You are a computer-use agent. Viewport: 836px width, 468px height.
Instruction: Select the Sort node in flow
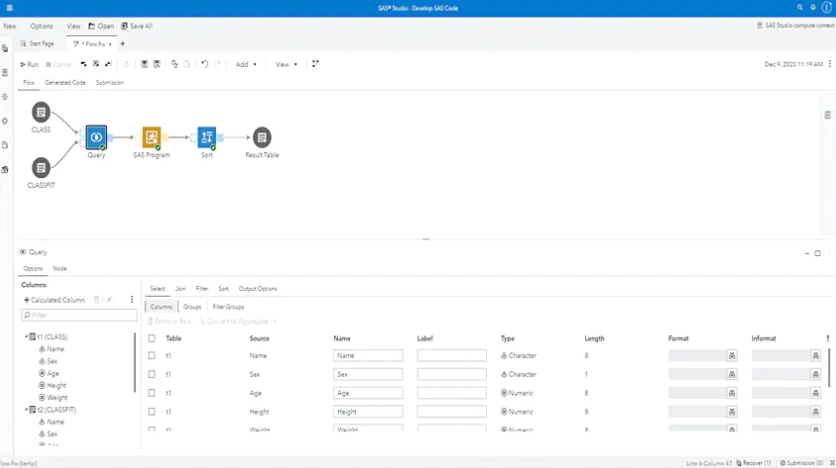(207, 137)
